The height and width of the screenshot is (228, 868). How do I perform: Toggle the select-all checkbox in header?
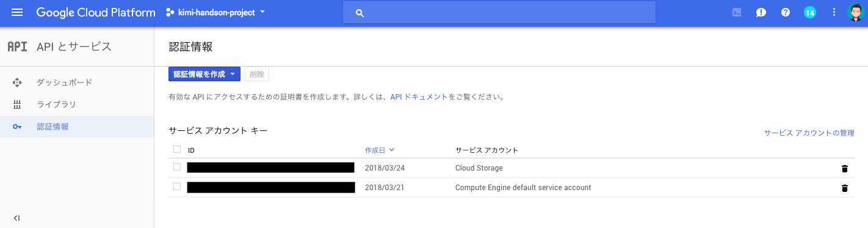tap(177, 149)
